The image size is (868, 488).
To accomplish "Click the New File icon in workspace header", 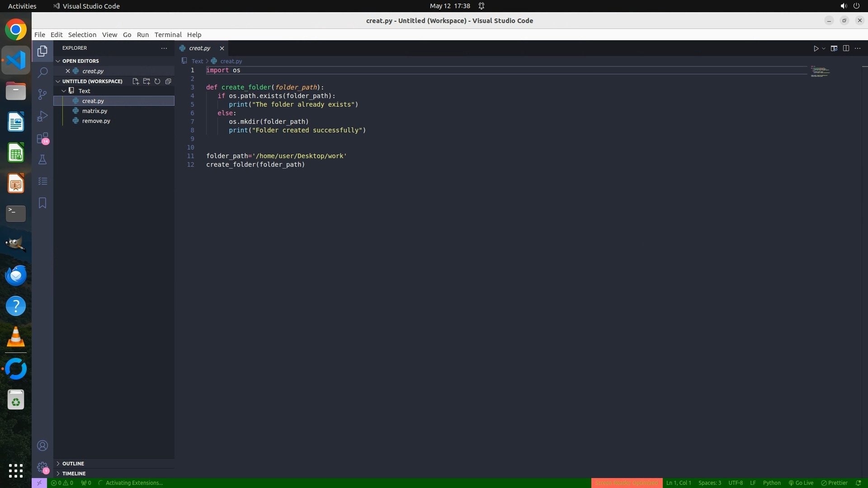I will point(135,81).
